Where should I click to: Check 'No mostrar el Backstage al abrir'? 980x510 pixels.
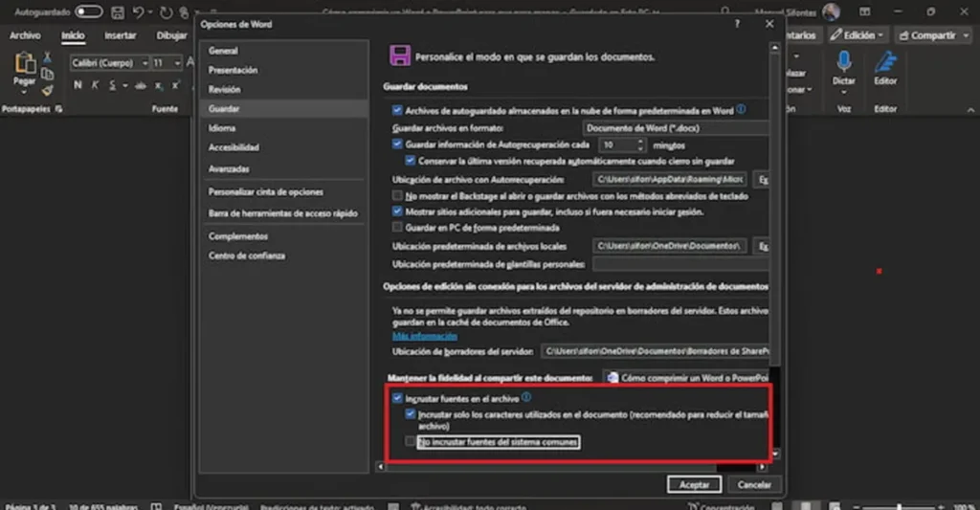[397, 195]
